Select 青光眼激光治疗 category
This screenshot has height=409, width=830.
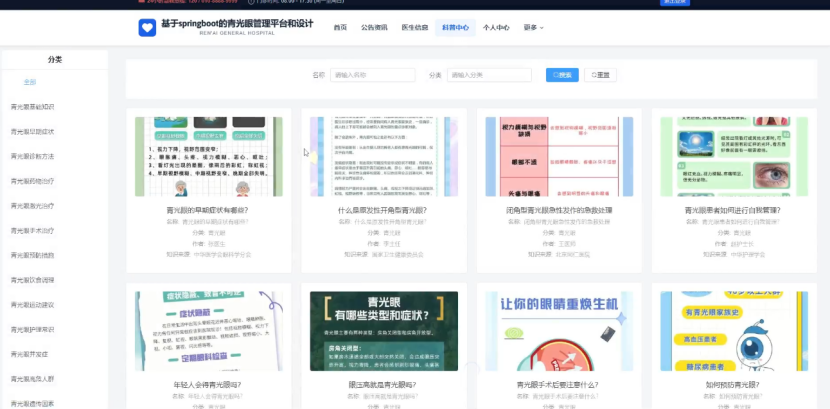pos(32,206)
